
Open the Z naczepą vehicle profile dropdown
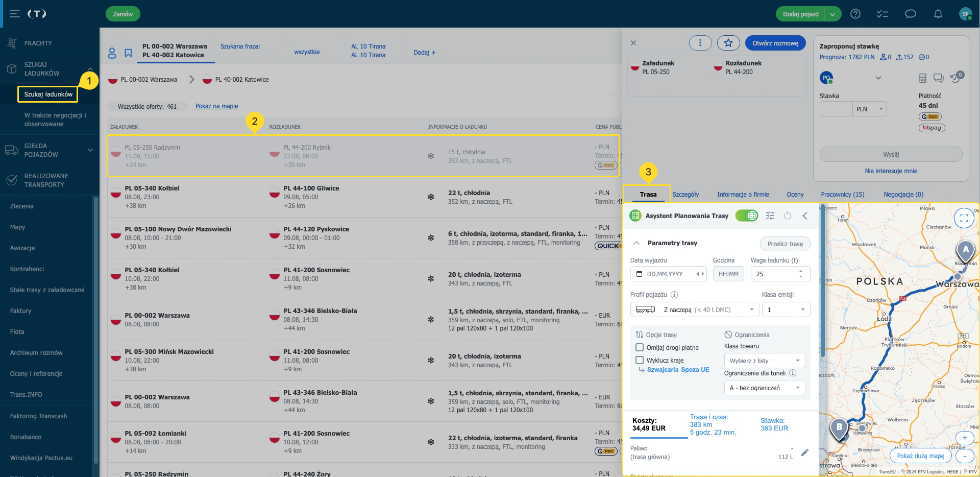(x=694, y=309)
